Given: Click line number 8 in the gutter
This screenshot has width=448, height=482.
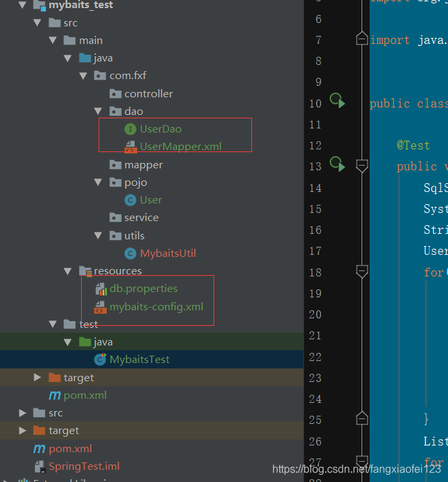Looking at the screenshot, I should click(318, 61).
